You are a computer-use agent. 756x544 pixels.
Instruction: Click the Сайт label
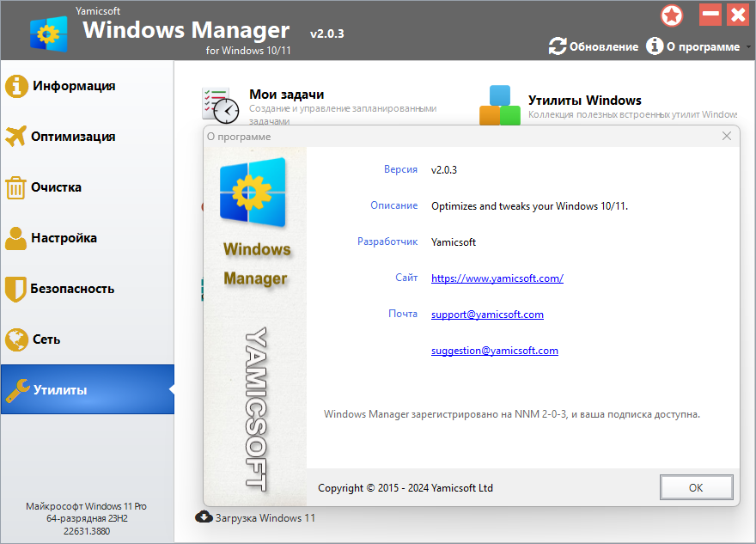406,278
